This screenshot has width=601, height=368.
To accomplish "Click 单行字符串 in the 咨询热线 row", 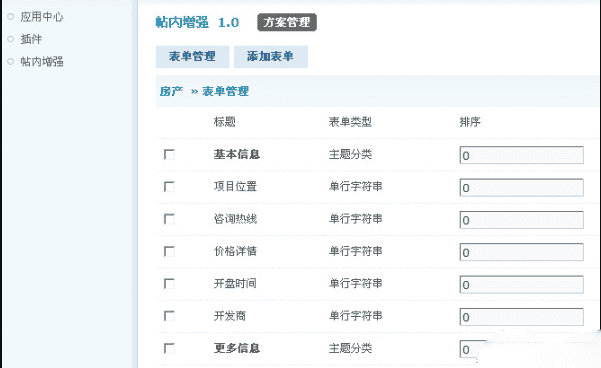I will (356, 218).
